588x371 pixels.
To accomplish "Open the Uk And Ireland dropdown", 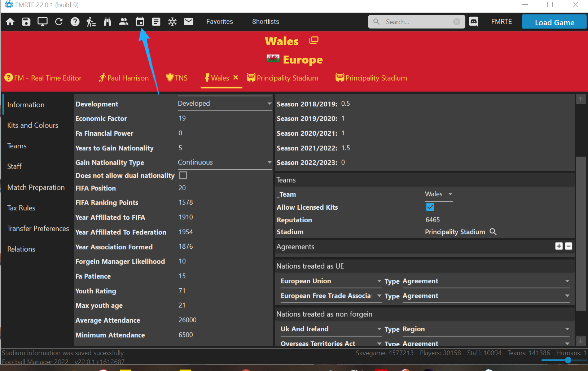I will click(x=331, y=329).
